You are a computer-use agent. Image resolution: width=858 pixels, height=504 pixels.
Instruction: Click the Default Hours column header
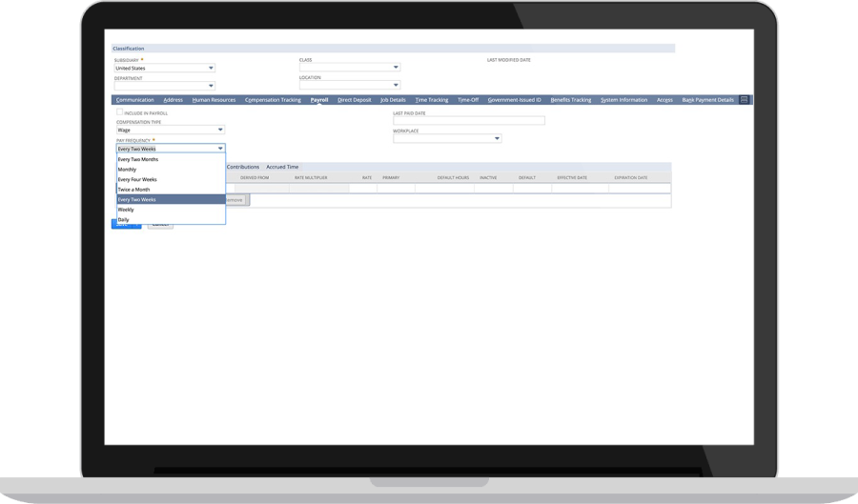pos(453,177)
